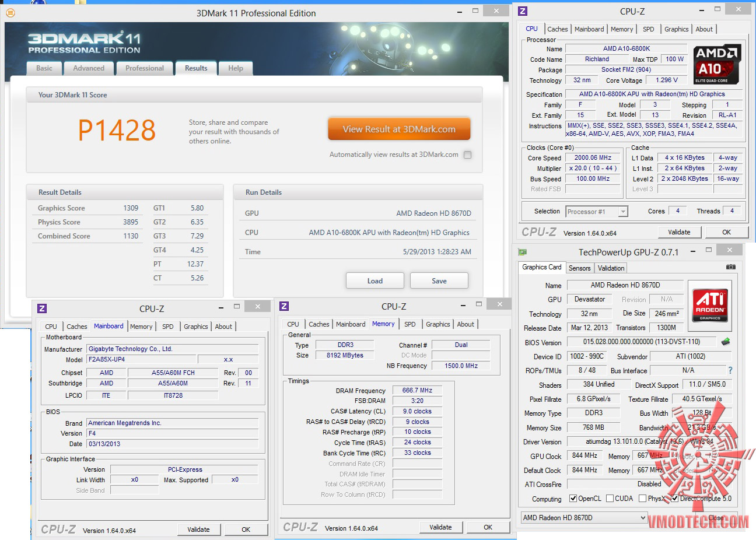Switch to CPU tab in the CPU-Z Mainboard window

tap(51, 327)
